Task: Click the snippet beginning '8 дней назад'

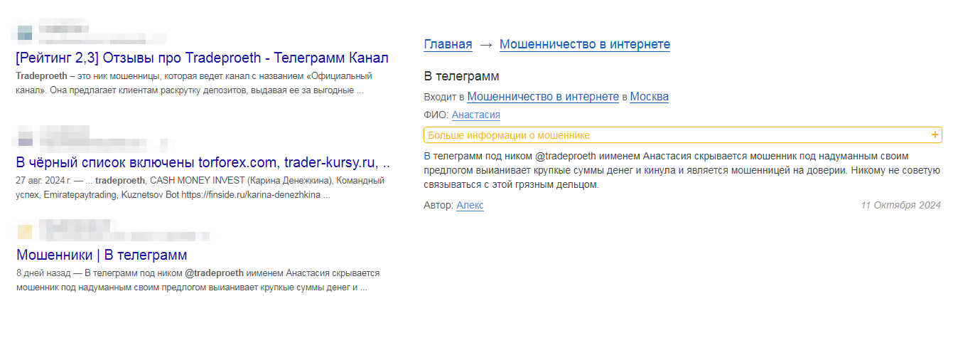Action: pyautogui.click(x=198, y=280)
